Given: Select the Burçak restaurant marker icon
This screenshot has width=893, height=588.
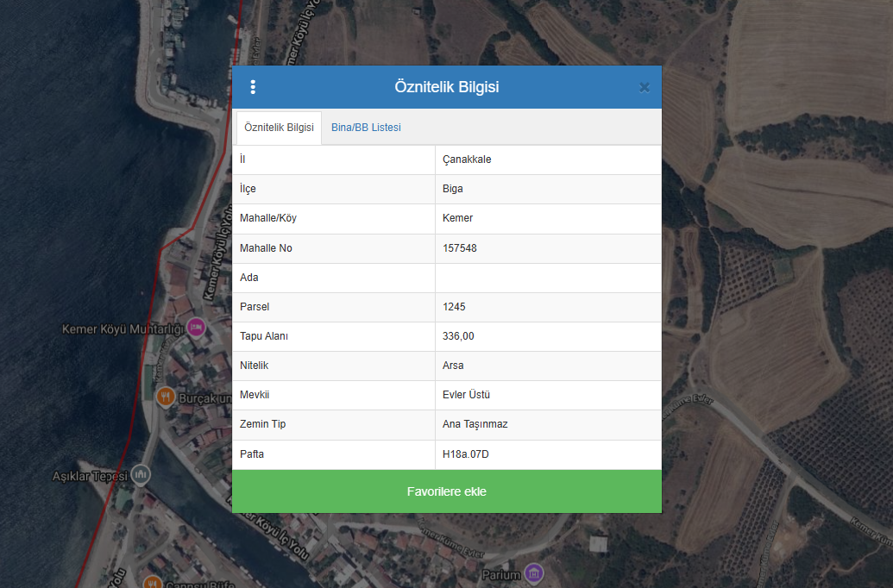Looking at the screenshot, I should coord(166,396).
